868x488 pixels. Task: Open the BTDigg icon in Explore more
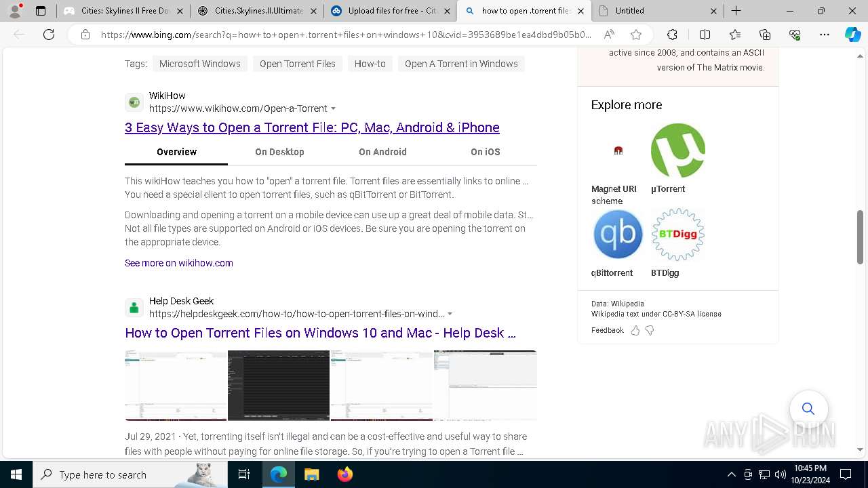pos(677,235)
